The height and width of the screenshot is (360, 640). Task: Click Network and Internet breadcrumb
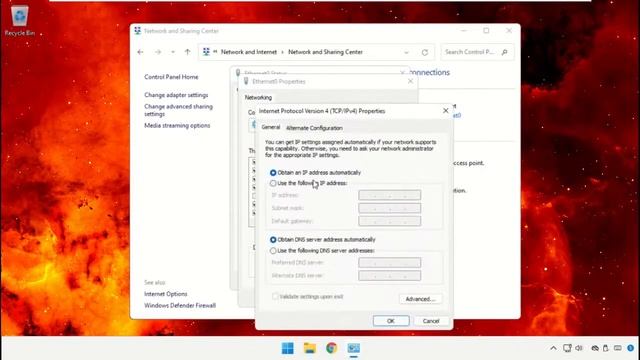tap(249, 52)
